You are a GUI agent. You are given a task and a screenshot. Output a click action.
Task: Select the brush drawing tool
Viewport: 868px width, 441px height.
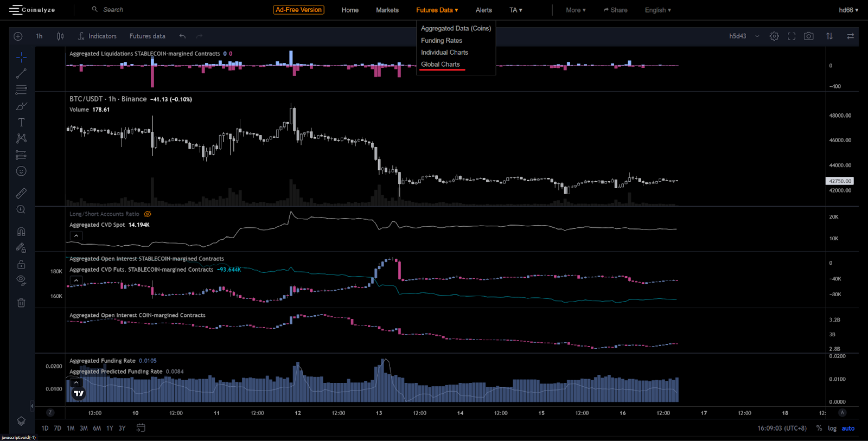21,106
